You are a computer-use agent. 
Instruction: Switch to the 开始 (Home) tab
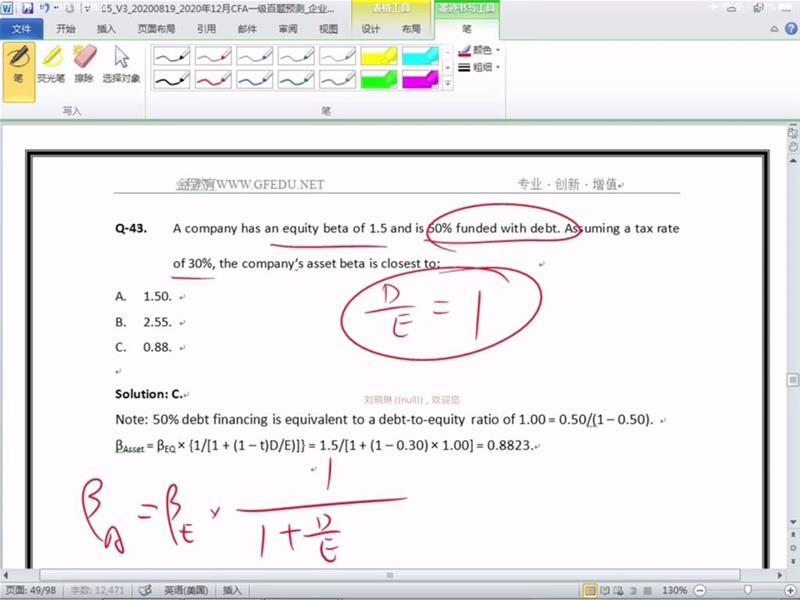tap(66, 29)
